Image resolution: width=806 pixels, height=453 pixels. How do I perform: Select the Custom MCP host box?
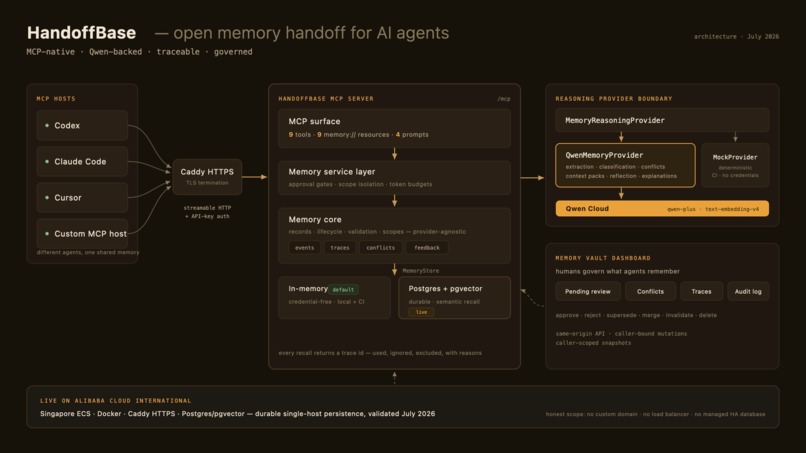tap(82, 233)
